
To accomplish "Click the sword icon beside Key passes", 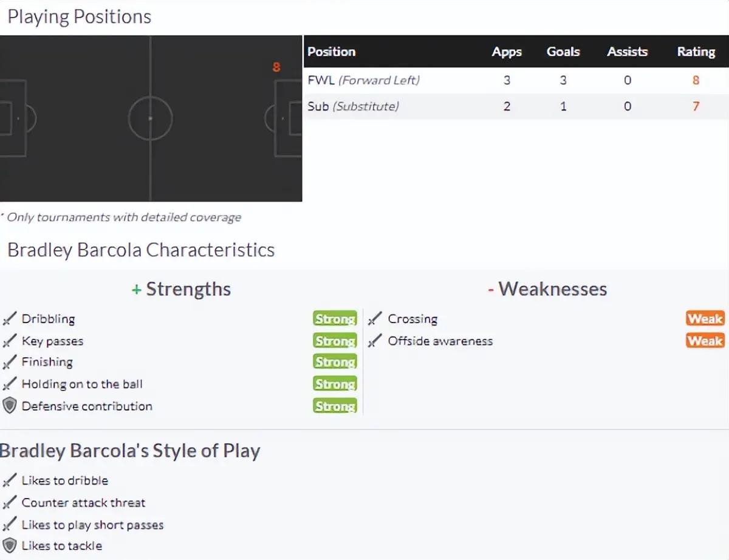I will [x=9, y=341].
